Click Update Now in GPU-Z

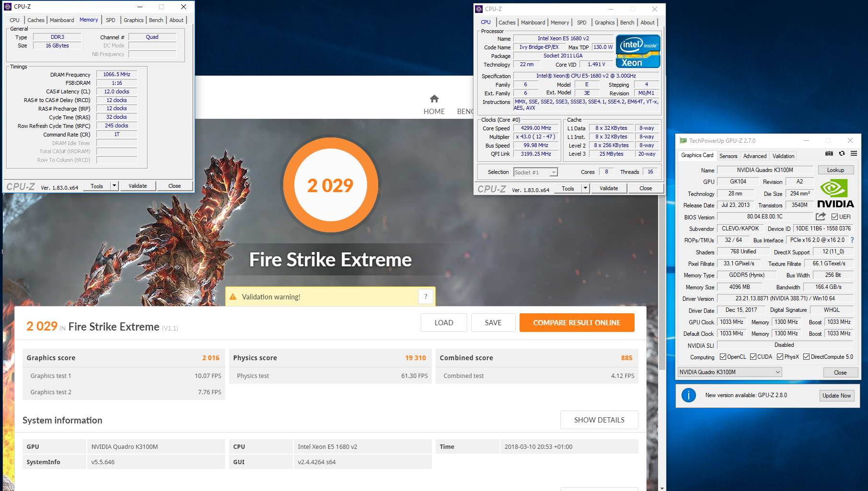(x=837, y=396)
